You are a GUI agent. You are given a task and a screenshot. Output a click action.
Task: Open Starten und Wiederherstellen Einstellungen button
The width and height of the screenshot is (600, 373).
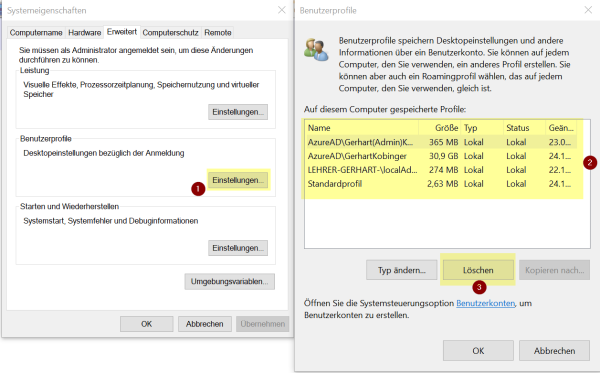tap(238, 248)
